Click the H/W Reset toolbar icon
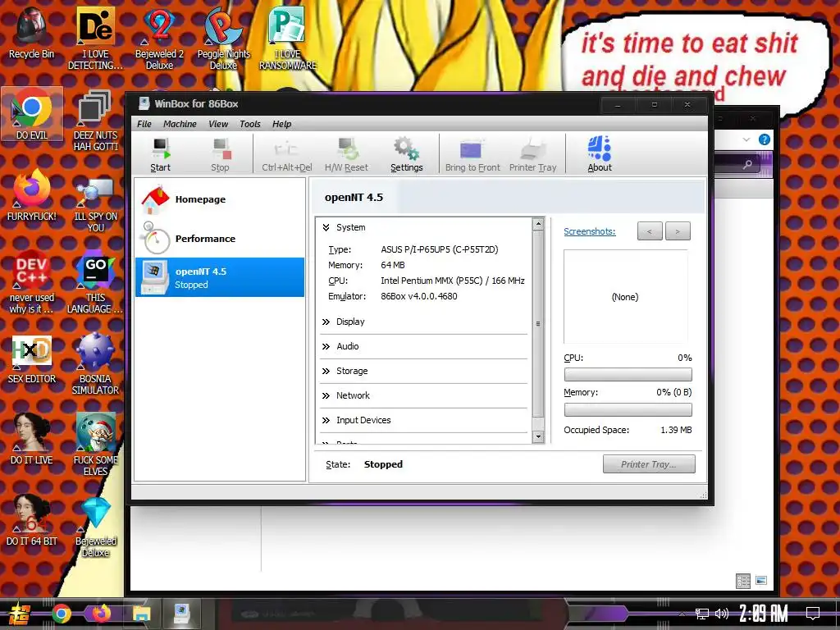Image resolution: width=840 pixels, height=630 pixels. coord(346,154)
